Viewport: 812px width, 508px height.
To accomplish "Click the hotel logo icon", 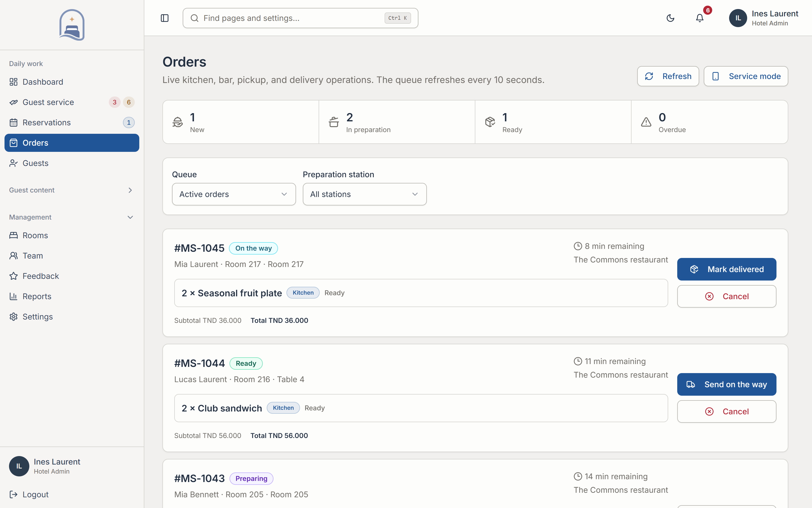I will click(72, 25).
